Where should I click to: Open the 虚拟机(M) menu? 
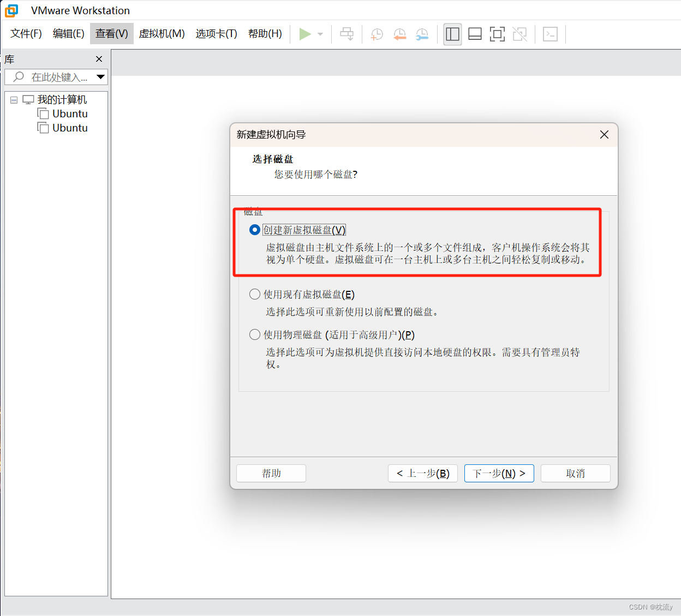coord(162,34)
